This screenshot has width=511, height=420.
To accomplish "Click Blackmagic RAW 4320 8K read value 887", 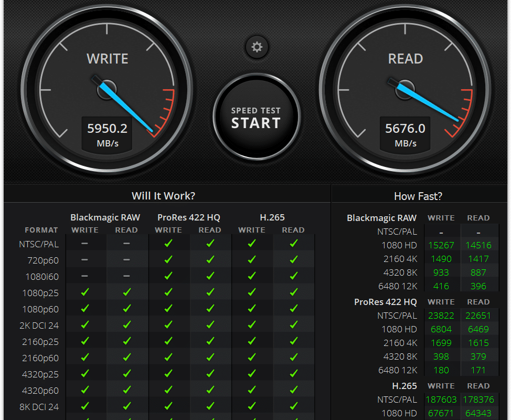I will 478,272.
